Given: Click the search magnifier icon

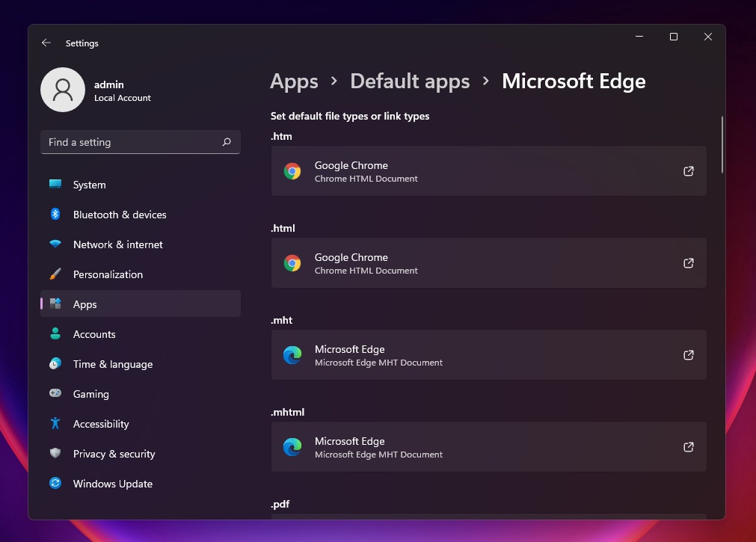Looking at the screenshot, I should click(227, 142).
